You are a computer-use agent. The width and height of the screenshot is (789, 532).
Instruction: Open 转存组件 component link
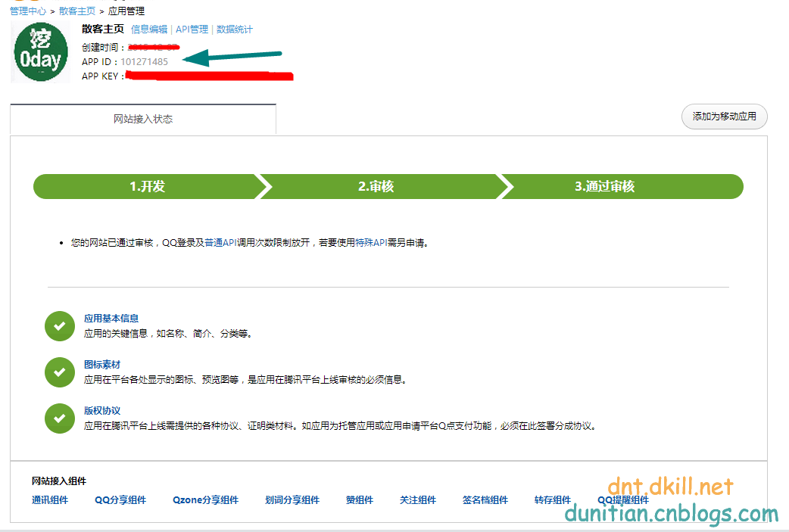553,499
